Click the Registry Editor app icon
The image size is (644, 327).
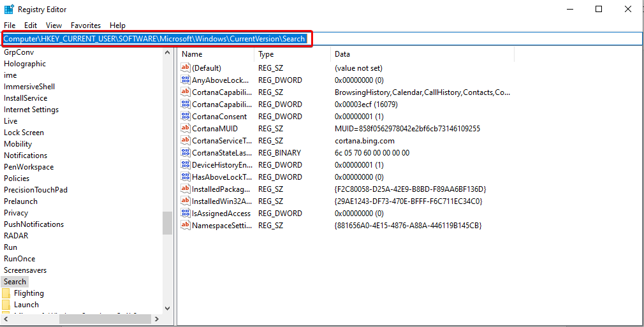coord(8,10)
